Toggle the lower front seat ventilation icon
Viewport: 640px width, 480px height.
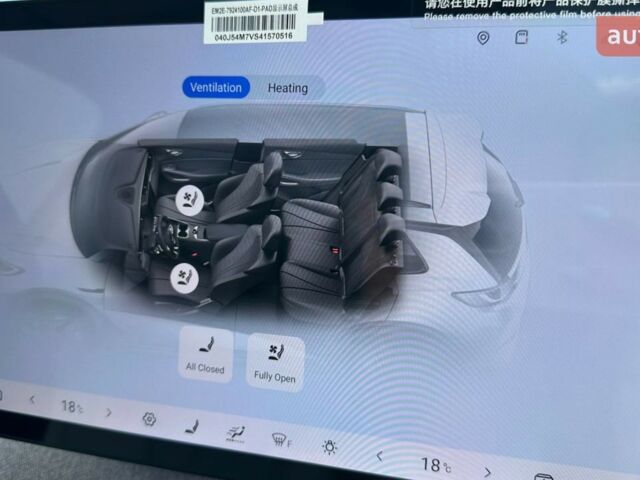click(x=182, y=276)
